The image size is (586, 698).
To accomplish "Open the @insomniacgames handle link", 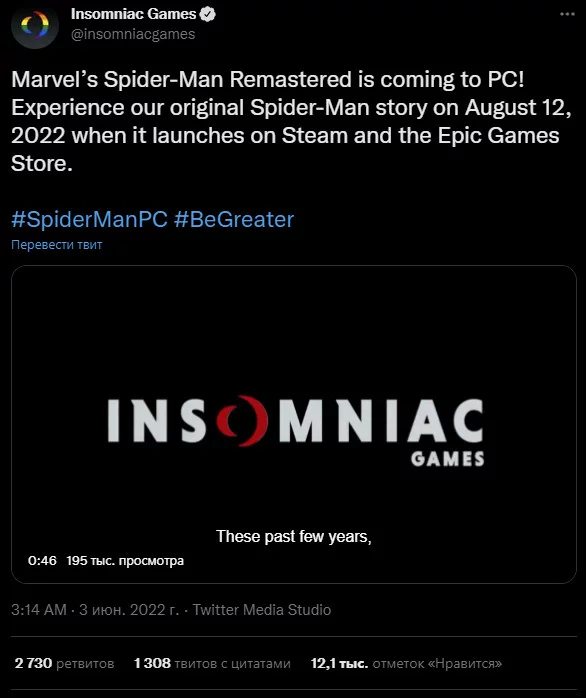I will point(133,34).
